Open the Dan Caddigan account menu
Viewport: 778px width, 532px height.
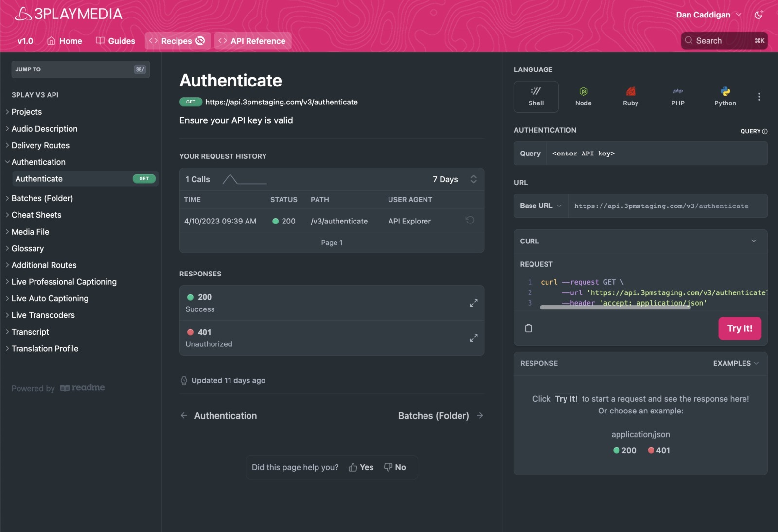coord(708,15)
